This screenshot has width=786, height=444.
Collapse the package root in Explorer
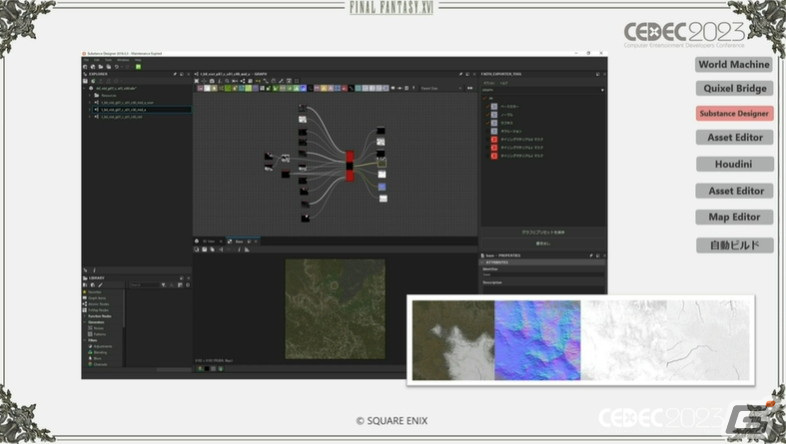tap(84, 88)
